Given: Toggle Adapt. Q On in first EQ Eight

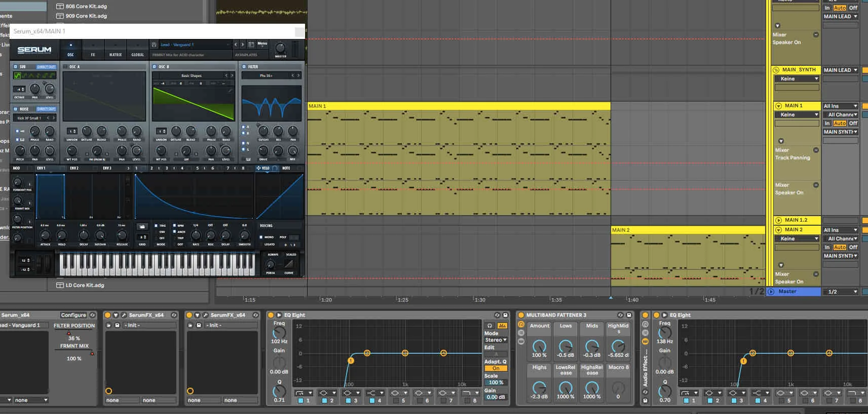Looking at the screenshot, I should 496,368.
